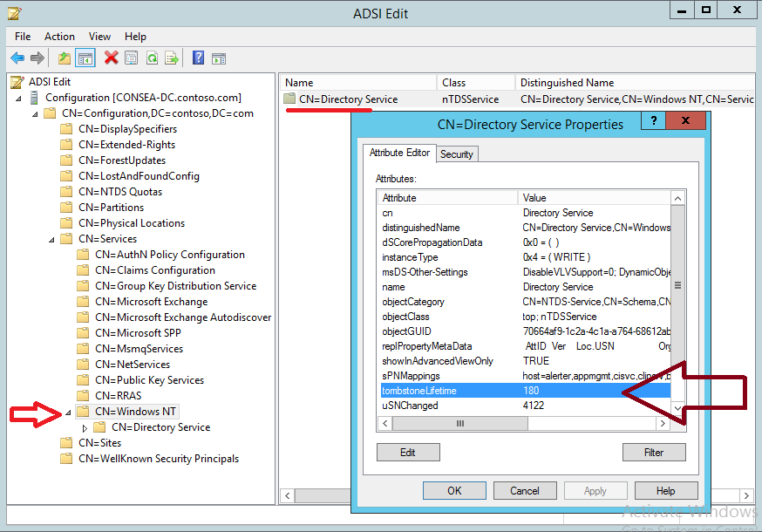
Task: Click the Filter button
Action: click(654, 453)
